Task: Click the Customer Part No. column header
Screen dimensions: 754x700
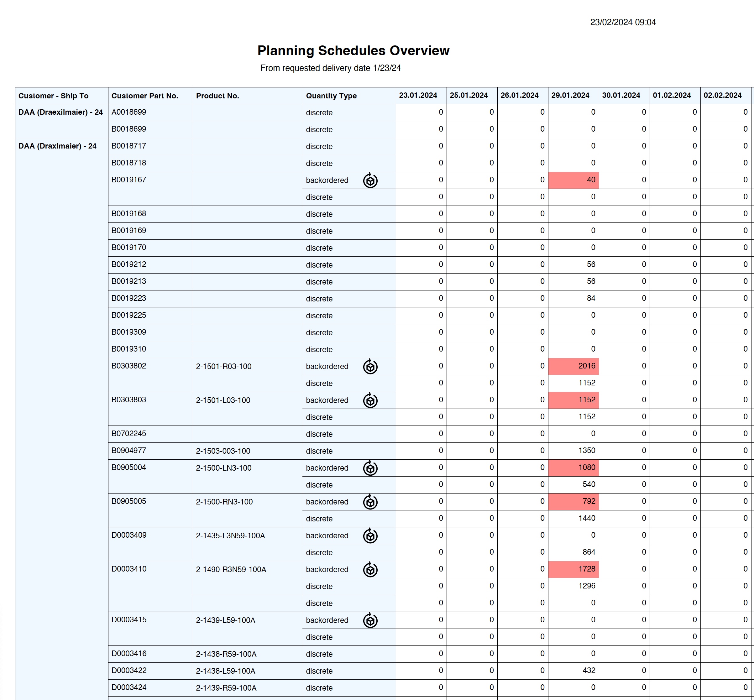Action: point(145,96)
